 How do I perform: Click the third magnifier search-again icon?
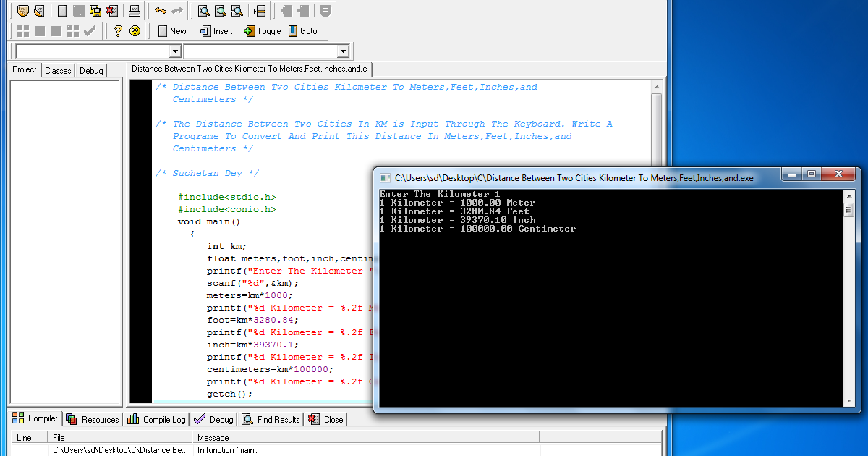[x=237, y=11]
